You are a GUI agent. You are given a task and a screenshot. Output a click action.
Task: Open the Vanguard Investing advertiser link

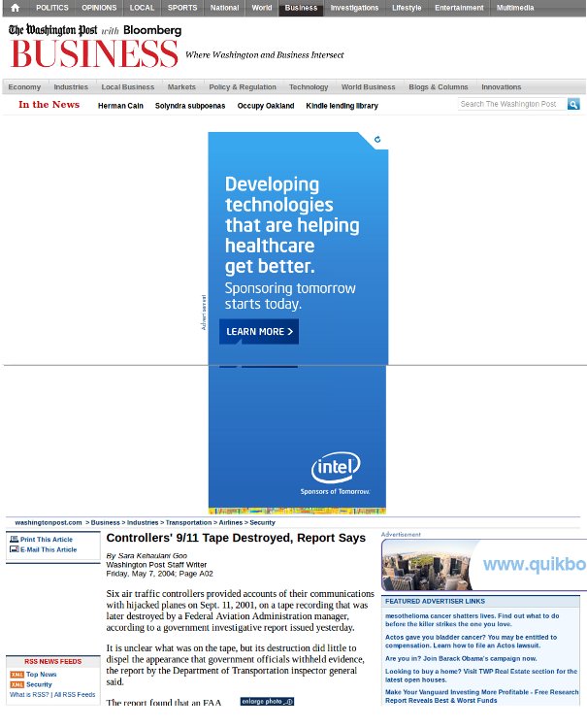(481, 696)
